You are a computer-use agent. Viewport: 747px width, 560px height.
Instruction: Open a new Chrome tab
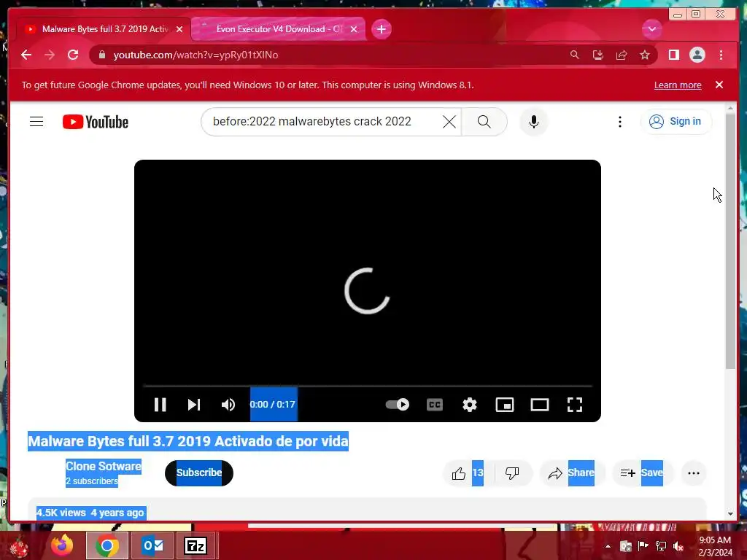coord(381,29)
